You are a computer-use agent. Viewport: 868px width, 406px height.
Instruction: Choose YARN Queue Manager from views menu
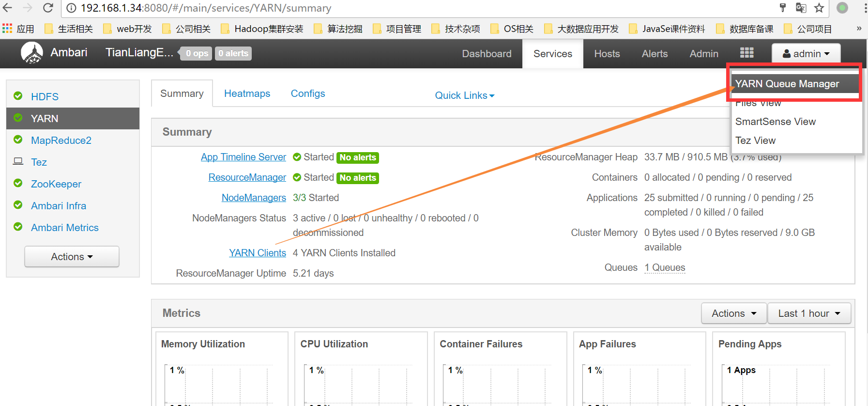794,84
